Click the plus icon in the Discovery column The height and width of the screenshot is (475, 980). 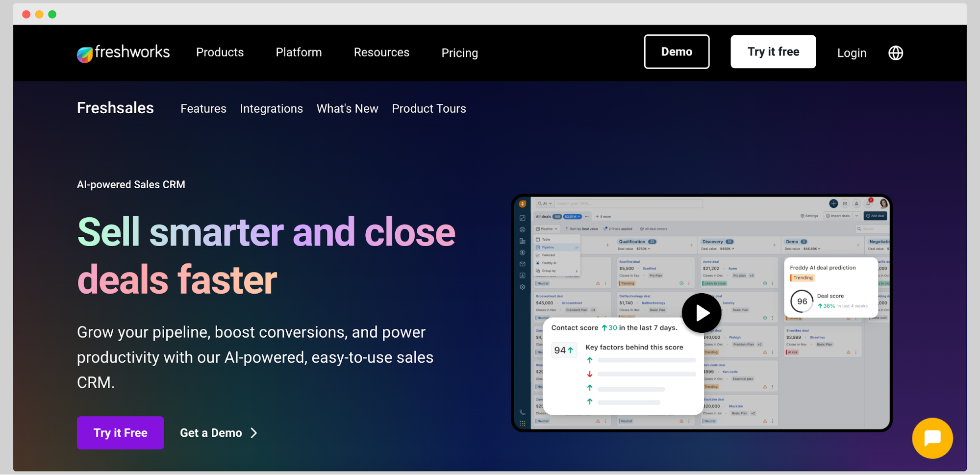tap(775, 245)
